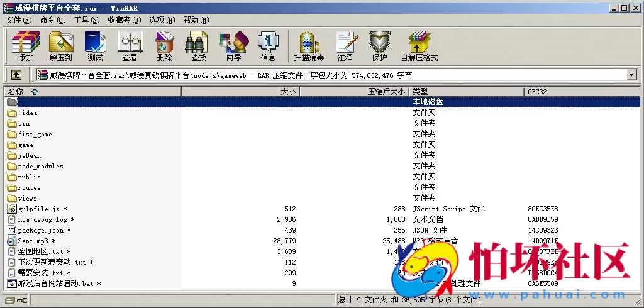
Task: Run 测试 (Test) archive tool
Action: click(95, 47)
